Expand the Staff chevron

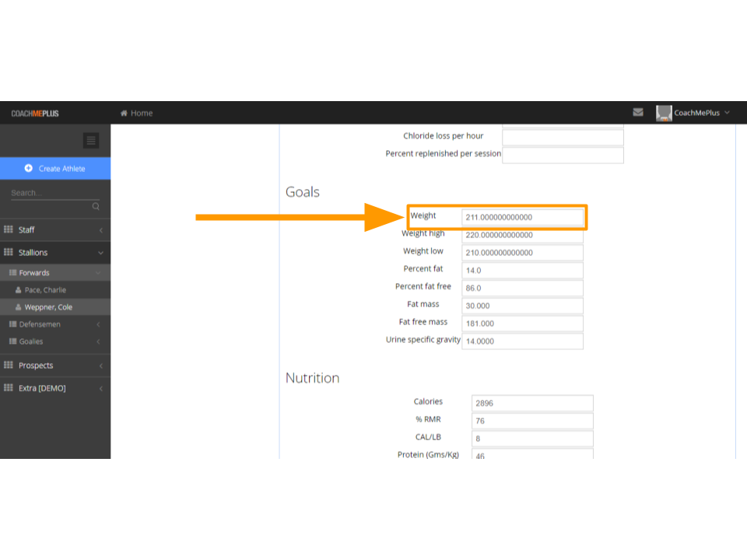tap(101, 230)
